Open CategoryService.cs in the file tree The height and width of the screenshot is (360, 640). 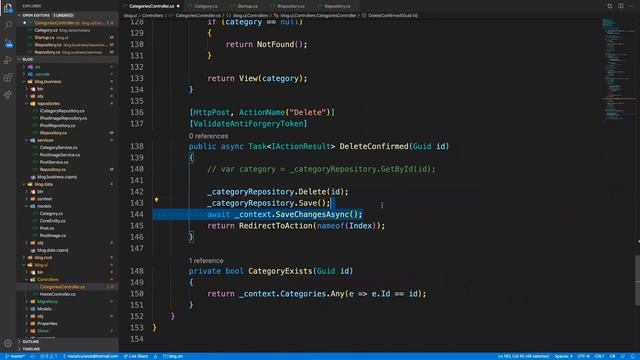[x=67, y=147]
